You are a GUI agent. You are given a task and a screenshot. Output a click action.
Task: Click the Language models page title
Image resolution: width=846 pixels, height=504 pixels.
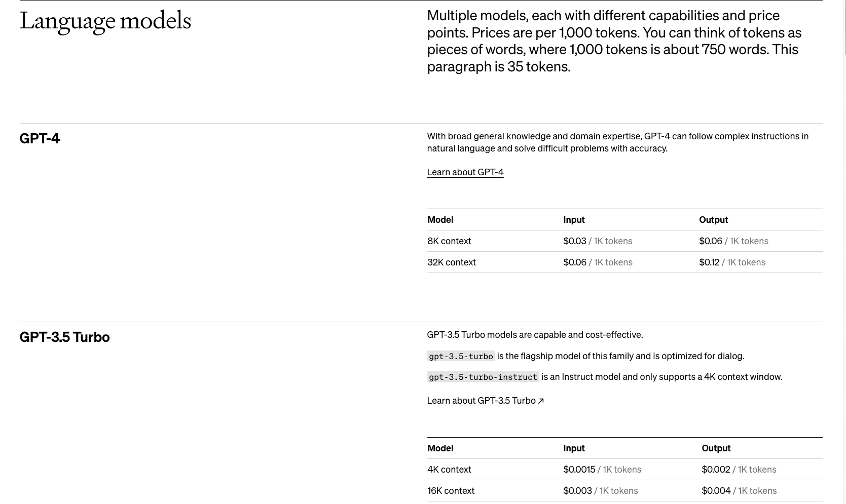click(105, 22)
